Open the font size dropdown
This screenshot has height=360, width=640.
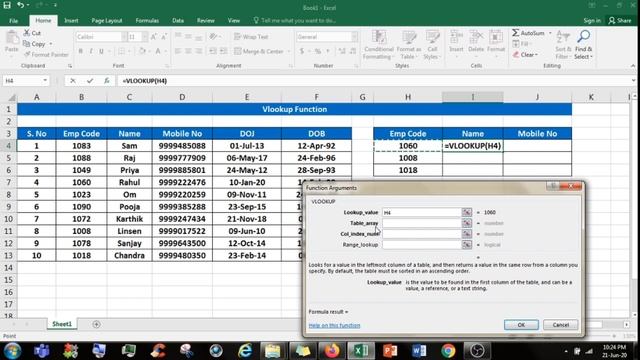pos(145,37)
